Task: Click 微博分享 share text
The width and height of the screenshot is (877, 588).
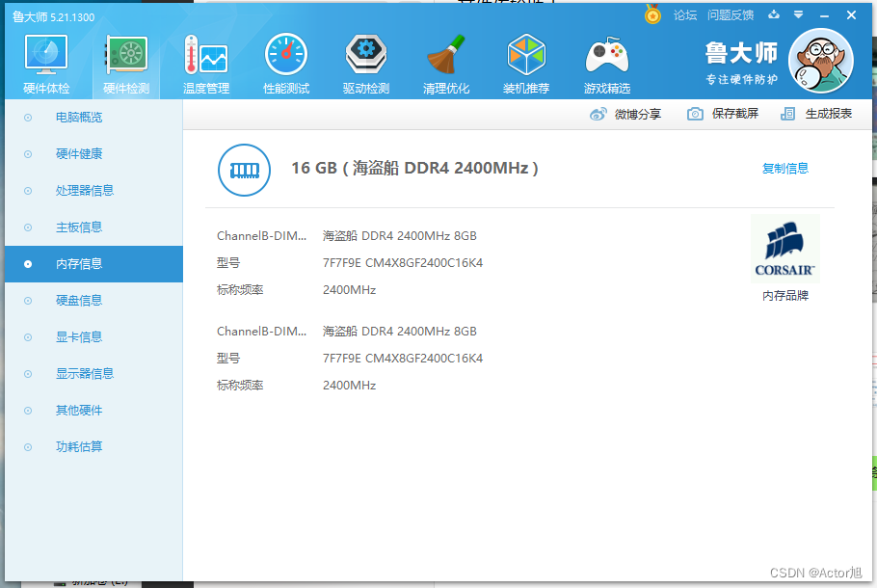Action: click(638, 114)
